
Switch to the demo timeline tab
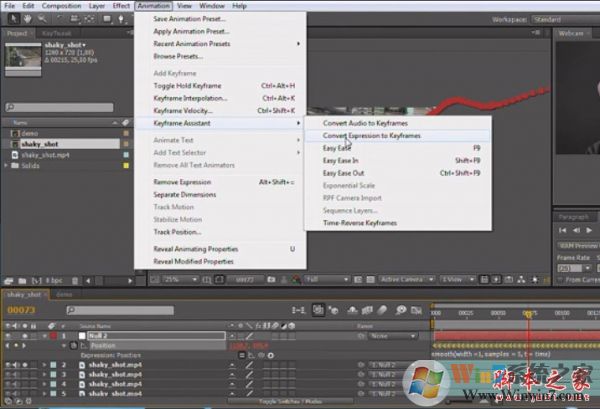tap(63, 296)
